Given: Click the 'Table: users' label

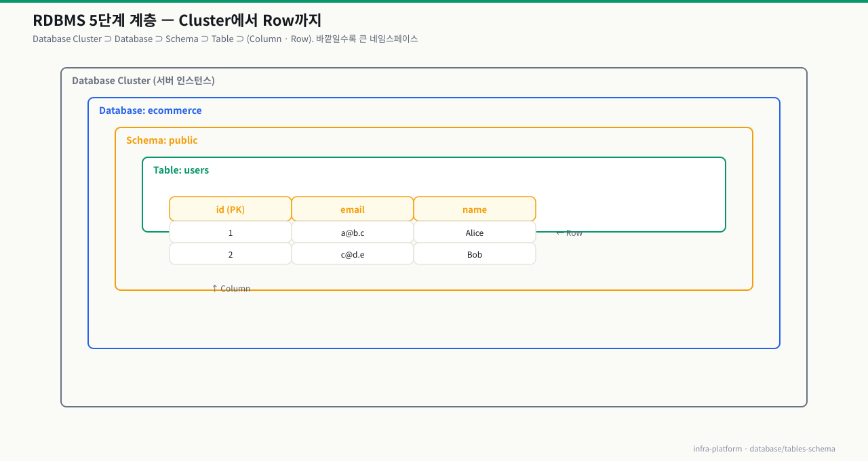Looking at the screenshot, I should tap(181, 169).
